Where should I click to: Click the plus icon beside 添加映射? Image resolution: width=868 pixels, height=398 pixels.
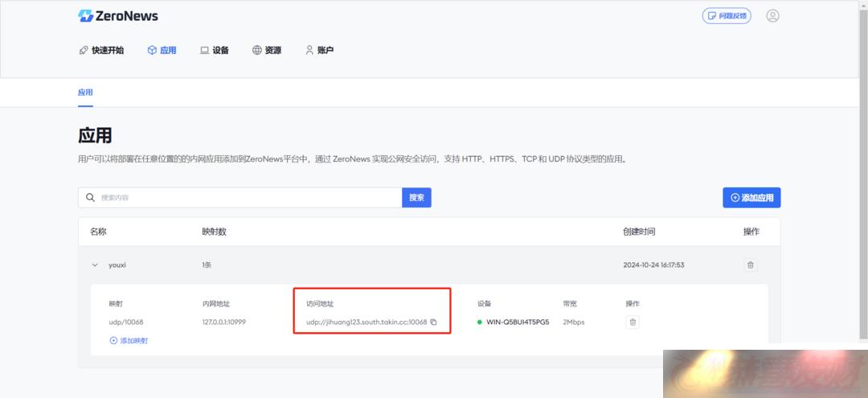113,341
